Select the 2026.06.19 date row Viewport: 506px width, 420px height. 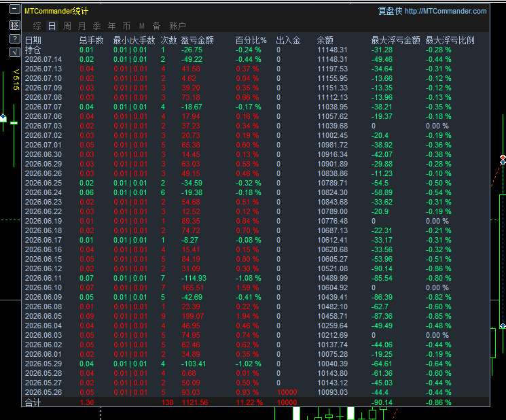pos(43,221)
